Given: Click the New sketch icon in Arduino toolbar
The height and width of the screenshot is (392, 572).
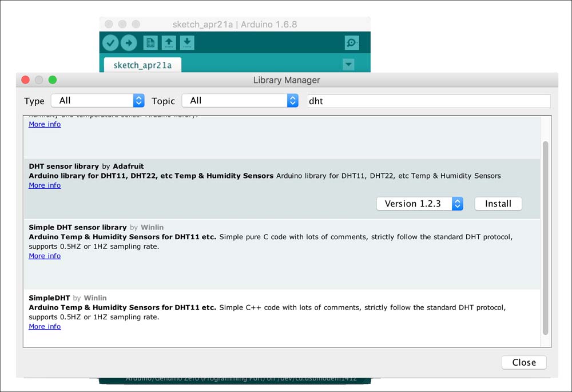Looking at the screenshot, I should (150, 43).
